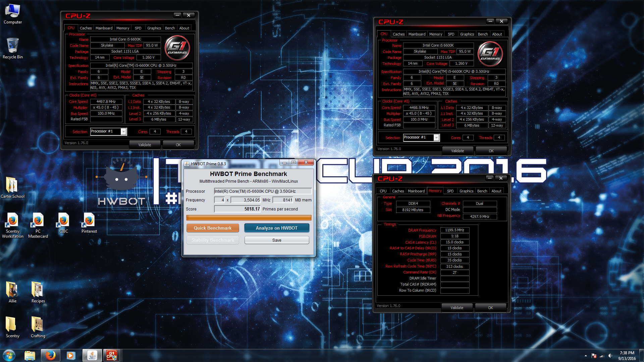Open Mainboard tab in top-right CPU-Z

[417, 34]
